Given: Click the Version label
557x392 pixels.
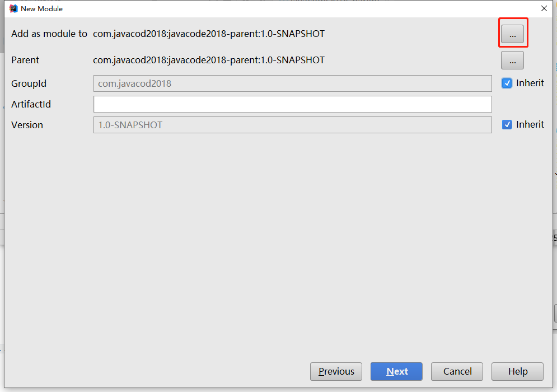Looking at the screenshot, I should pyautogui.click(x=27, y=125).
